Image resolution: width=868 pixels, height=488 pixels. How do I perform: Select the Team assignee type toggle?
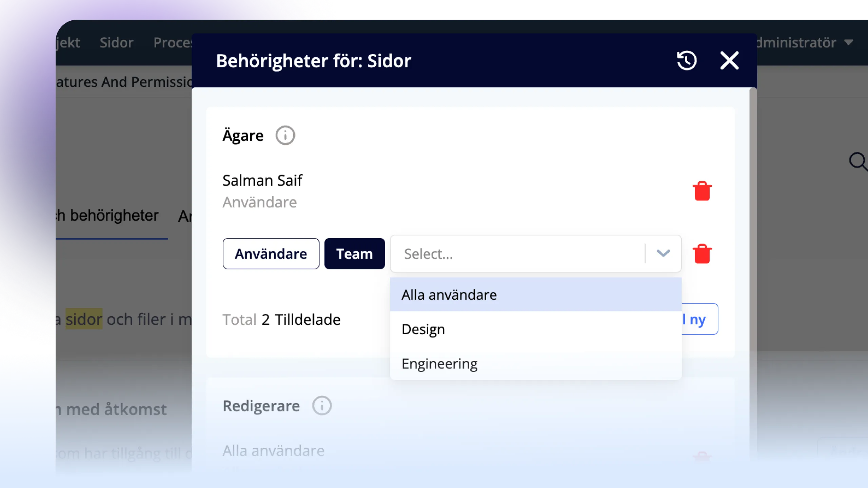pos(355,253)
